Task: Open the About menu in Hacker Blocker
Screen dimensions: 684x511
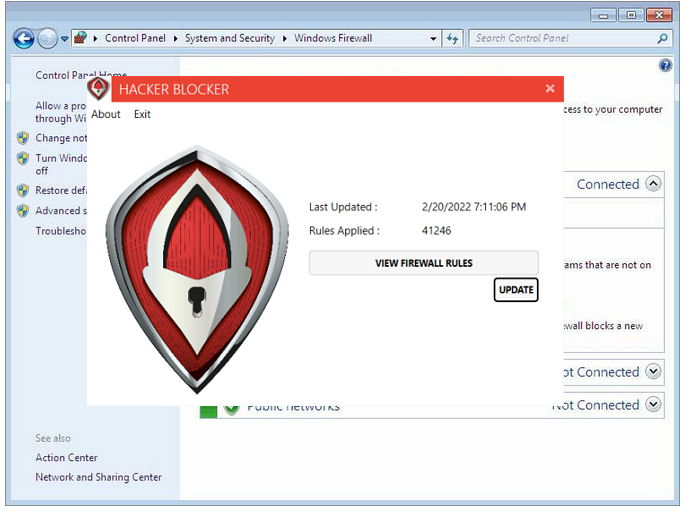Action: pos(106,114)
